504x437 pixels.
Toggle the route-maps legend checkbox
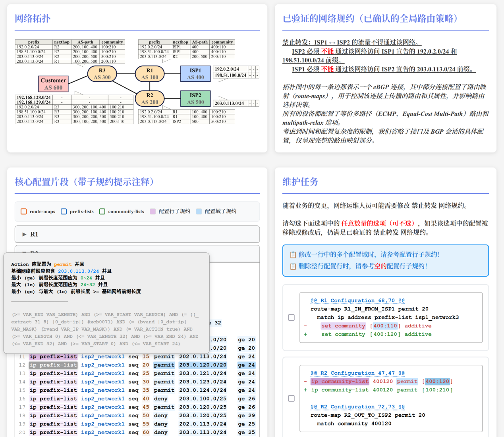tap(23, 212)
